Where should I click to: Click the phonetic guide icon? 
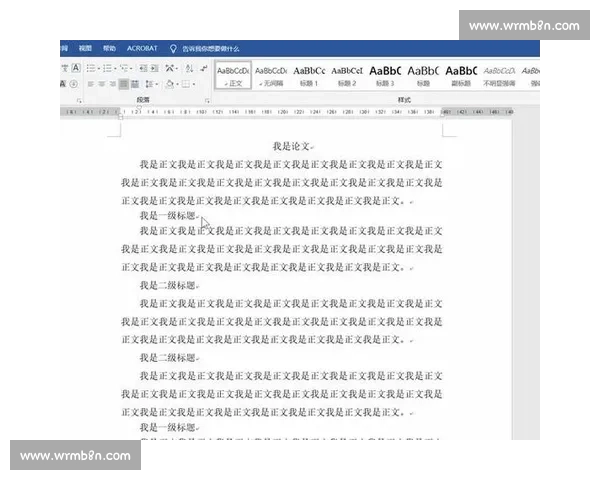(x=64, y=68)
